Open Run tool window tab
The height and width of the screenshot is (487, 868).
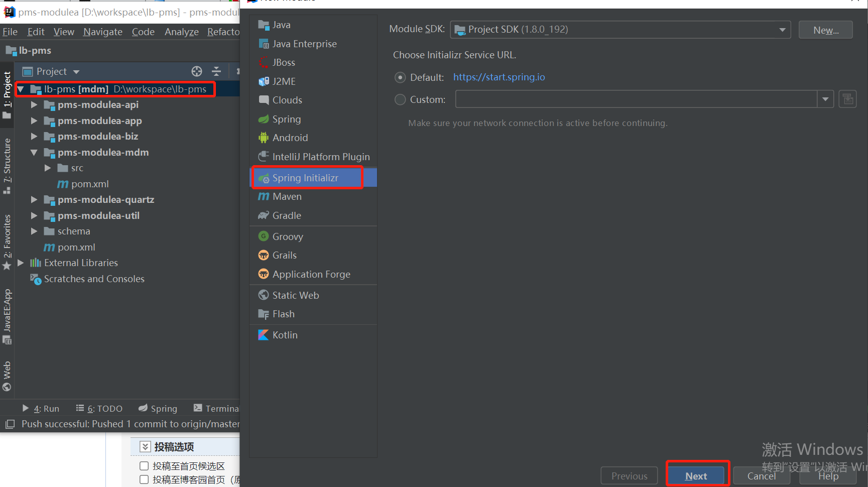coord(41,409)
